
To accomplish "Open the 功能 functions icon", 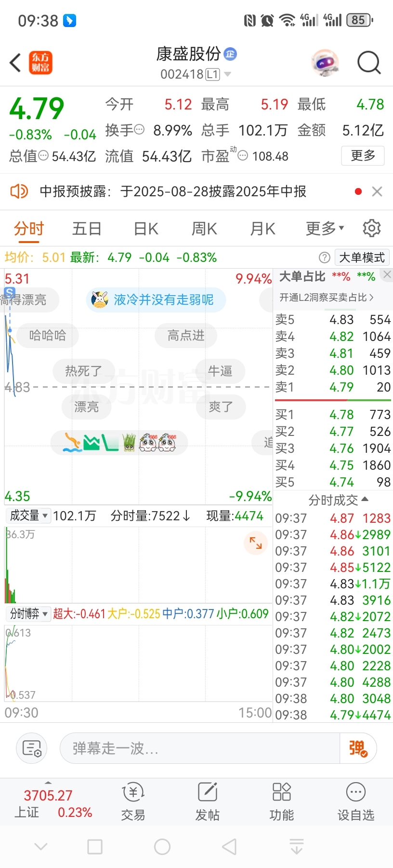I will coord(282,802).
